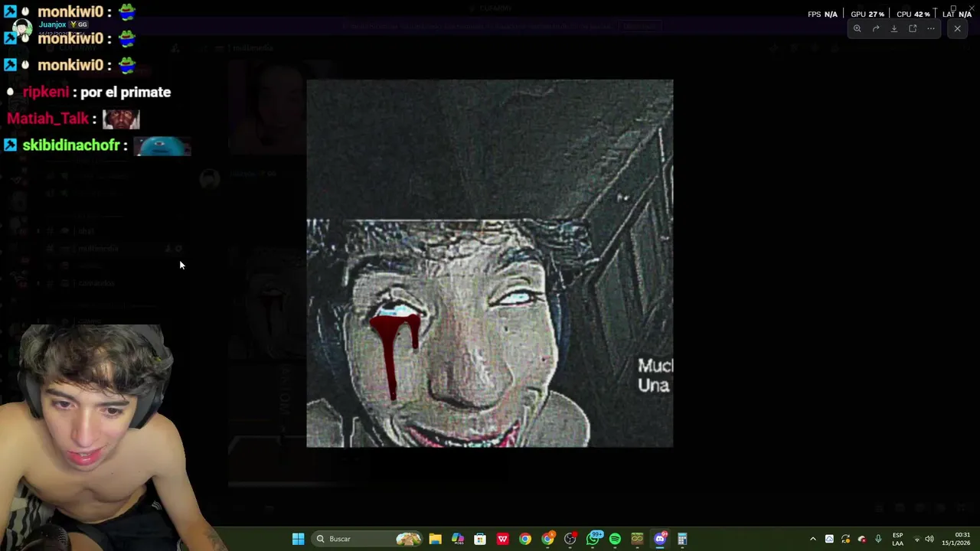Viewport: 980px width, 551px height.
Task: Open WPS Office from the taskbar
Action: point(502,539)
